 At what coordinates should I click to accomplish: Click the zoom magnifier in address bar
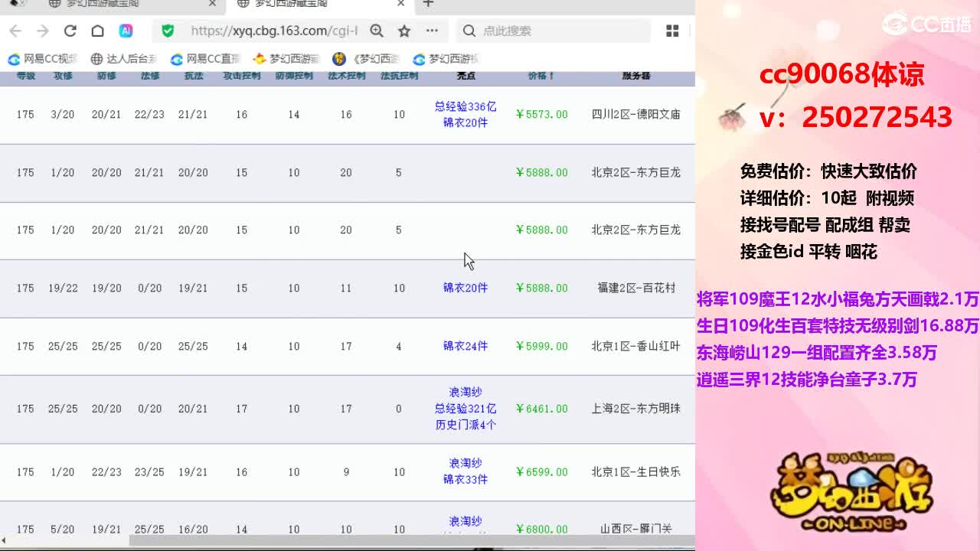[377, 31]
